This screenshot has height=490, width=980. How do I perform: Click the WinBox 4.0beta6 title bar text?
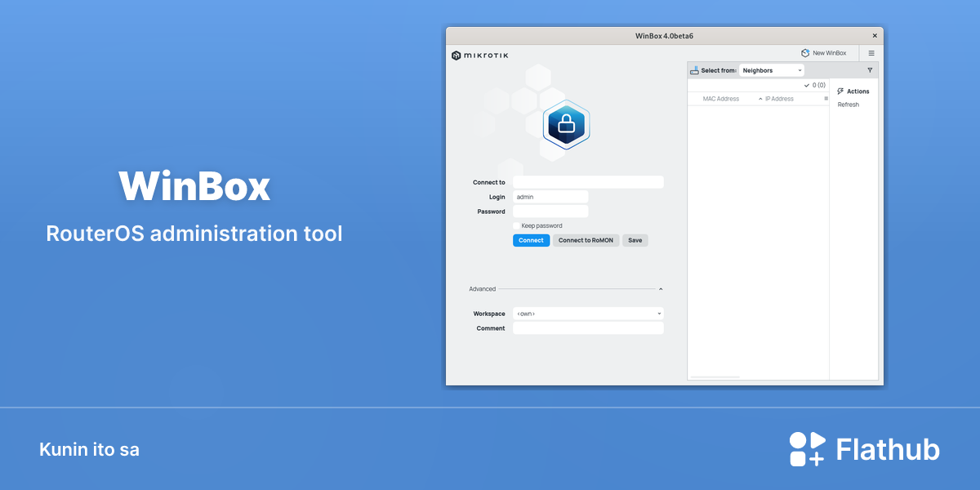point(664,36)
